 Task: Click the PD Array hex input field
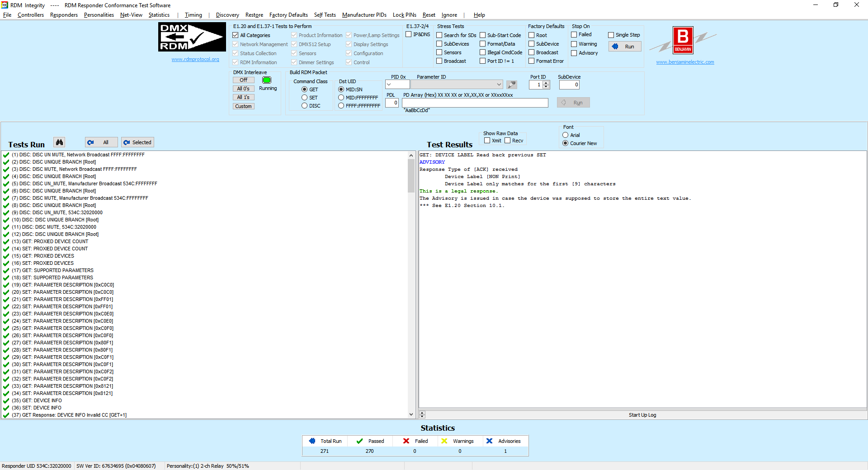475,103
